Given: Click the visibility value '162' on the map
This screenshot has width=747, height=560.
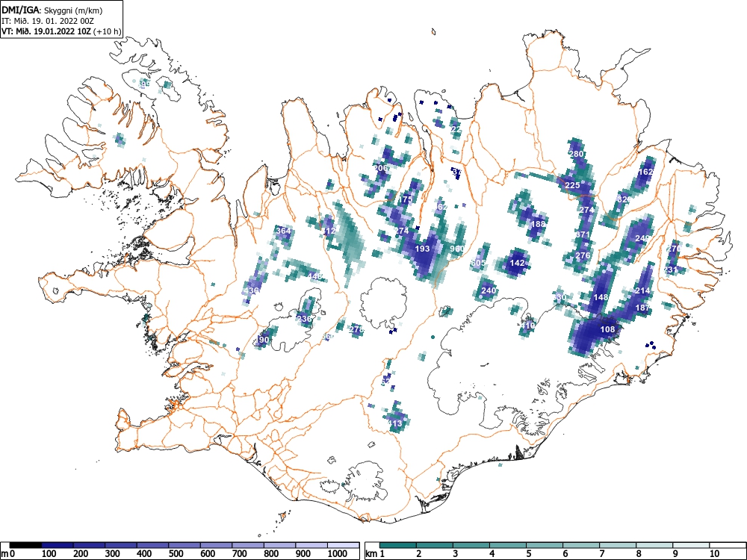Looking at the screenshot, I should (646, 172).
